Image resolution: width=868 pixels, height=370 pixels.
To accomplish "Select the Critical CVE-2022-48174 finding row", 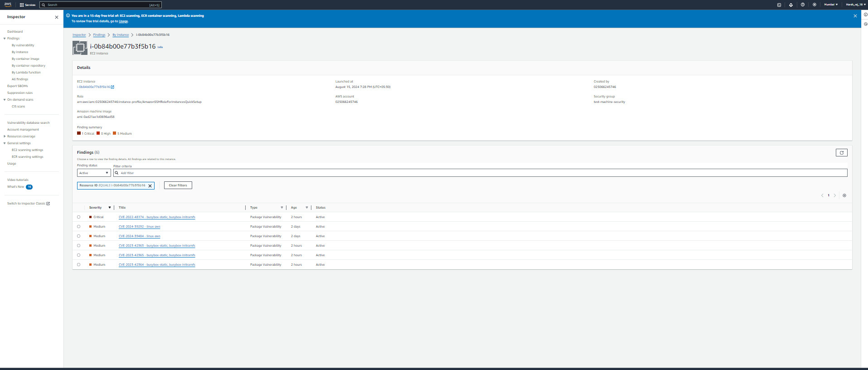I will pyautogui.click(x=78, y=217).
